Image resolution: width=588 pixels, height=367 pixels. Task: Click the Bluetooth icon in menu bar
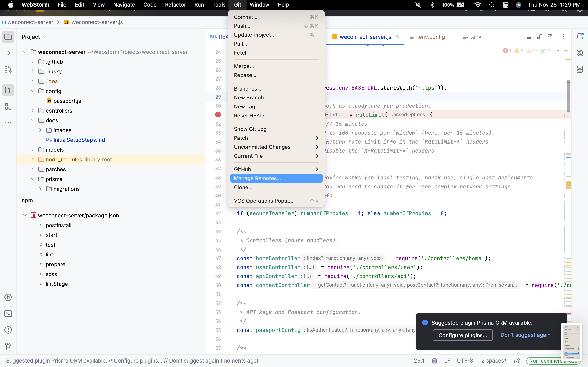point(432,5)
